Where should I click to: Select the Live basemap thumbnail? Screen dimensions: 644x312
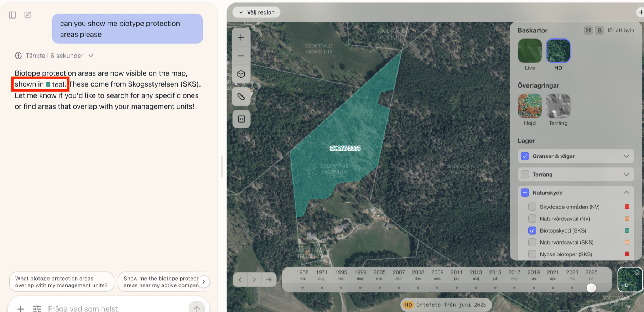click(x=530, y=51)
